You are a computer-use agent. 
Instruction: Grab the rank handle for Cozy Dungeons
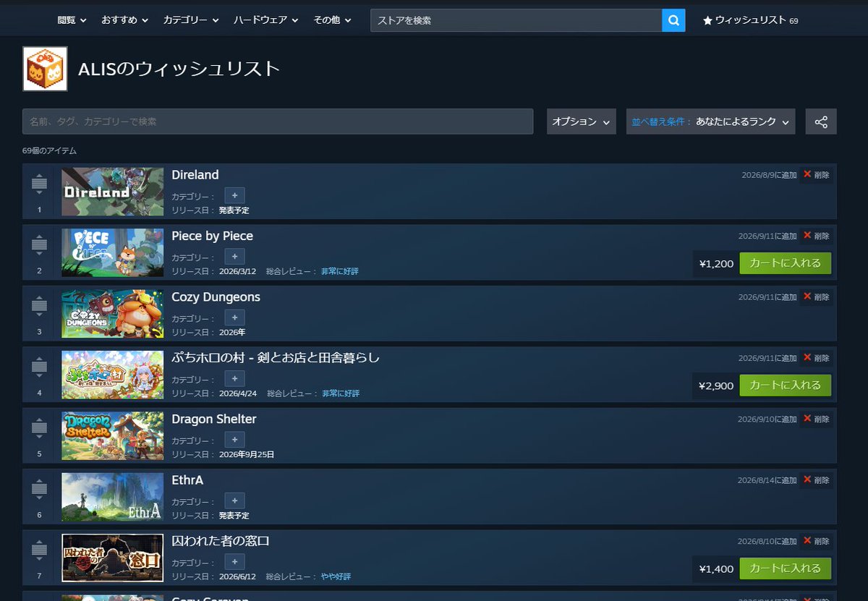[39, 307]
